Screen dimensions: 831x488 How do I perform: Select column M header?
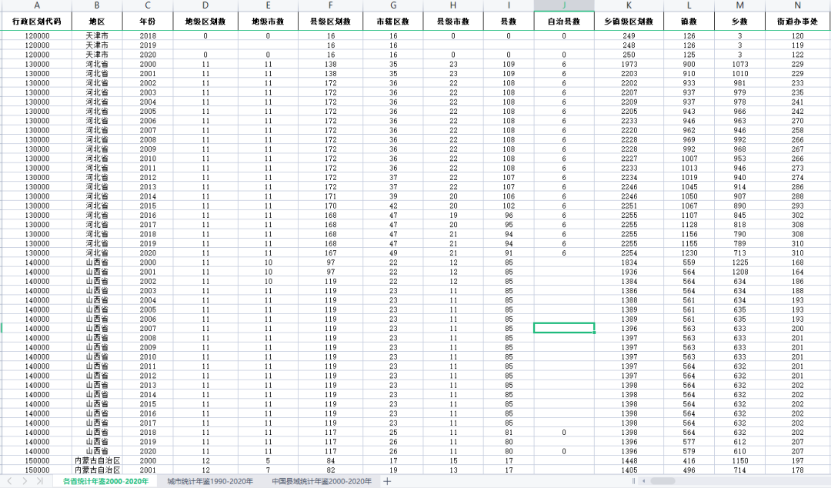[x=740, y=5]
